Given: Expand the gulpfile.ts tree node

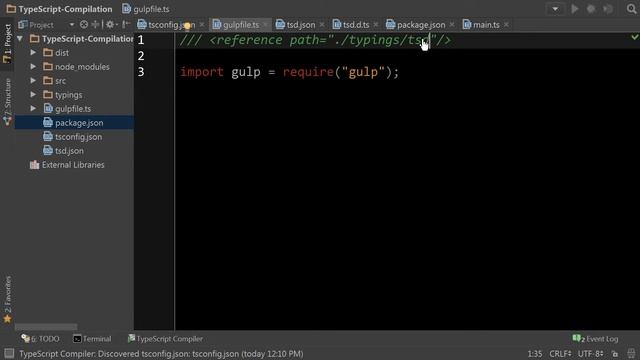Looking at the screenshot, I should point(33,109).
